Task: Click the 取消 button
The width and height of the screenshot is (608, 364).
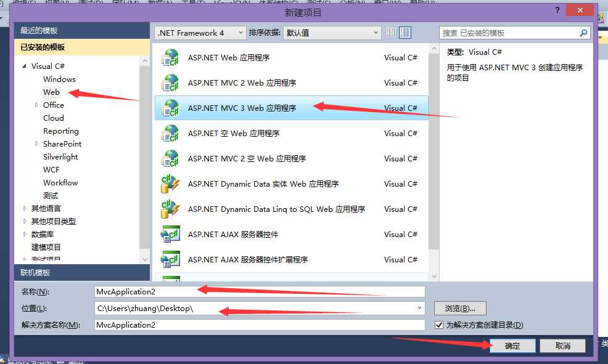Action: click(x=562, y=346)
